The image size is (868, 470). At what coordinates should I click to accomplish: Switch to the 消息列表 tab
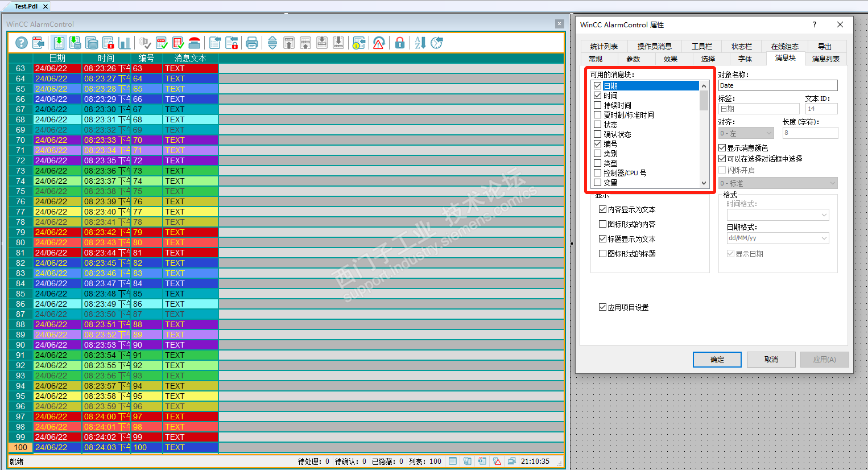(825, 59)
